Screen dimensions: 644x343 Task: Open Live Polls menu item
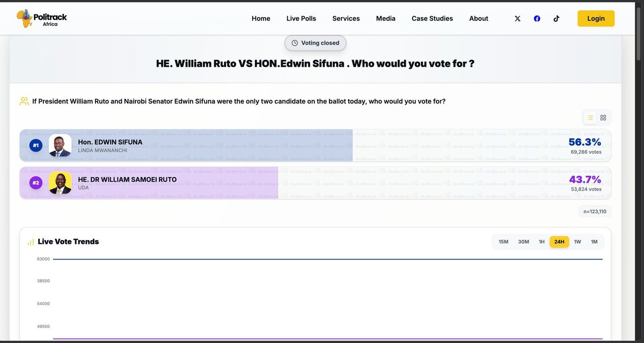[x=301, y=18]
